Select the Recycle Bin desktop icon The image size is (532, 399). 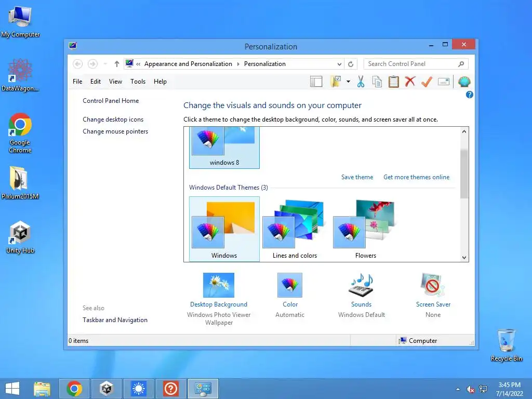tap(506, 345)
